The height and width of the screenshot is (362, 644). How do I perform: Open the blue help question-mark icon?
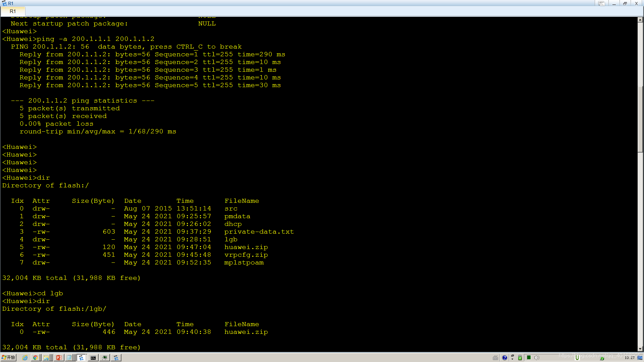click(x=504, y=358)
